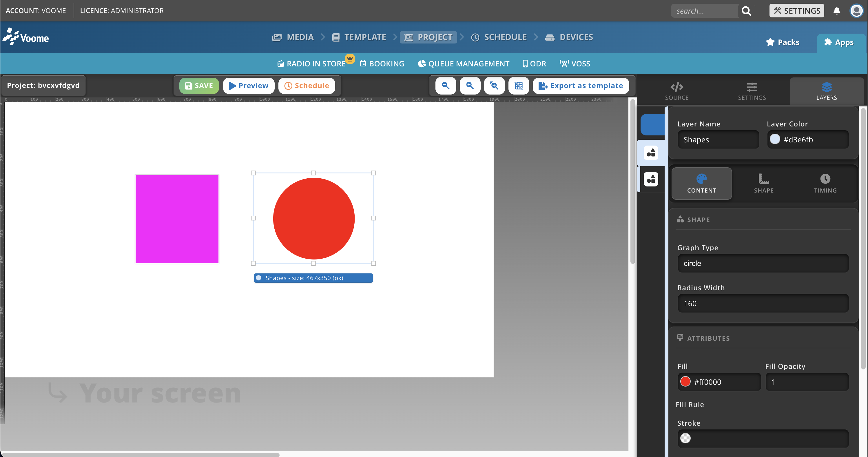Click the canvas vertical scrollbar
This screenshot has width=868, height=457.
coord(632,182)
